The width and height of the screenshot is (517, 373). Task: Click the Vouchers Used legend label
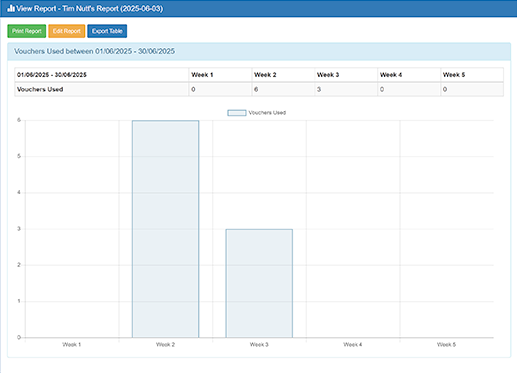267,113
